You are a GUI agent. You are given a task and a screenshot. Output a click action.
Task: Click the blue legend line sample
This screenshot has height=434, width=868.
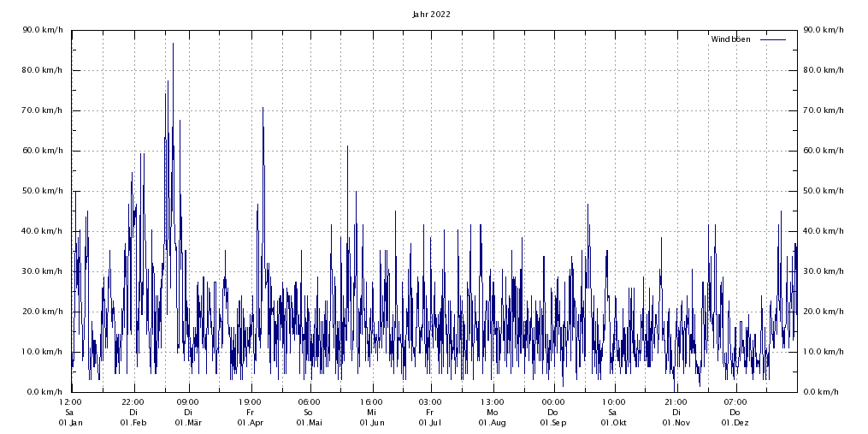pos(772,39)
